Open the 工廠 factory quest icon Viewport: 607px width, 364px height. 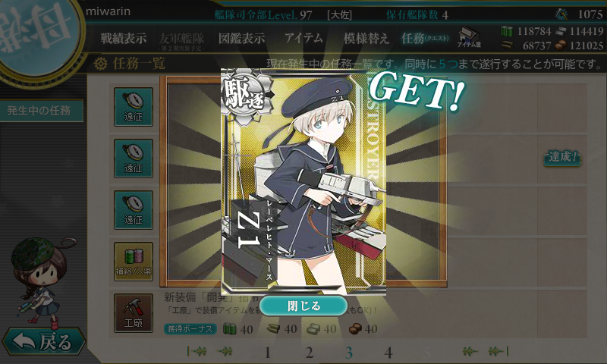(x=134, y=313)
